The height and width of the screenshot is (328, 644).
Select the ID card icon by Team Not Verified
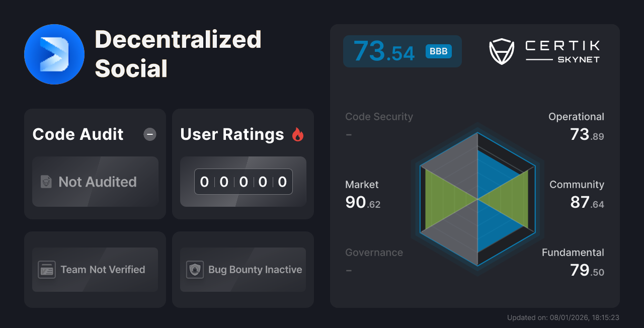click(47, 270)
